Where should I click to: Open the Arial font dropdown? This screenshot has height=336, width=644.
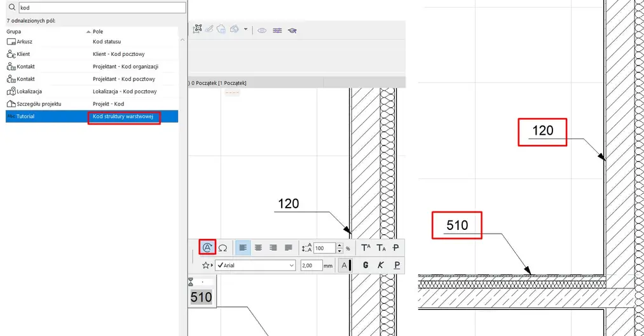click(256, 265)
